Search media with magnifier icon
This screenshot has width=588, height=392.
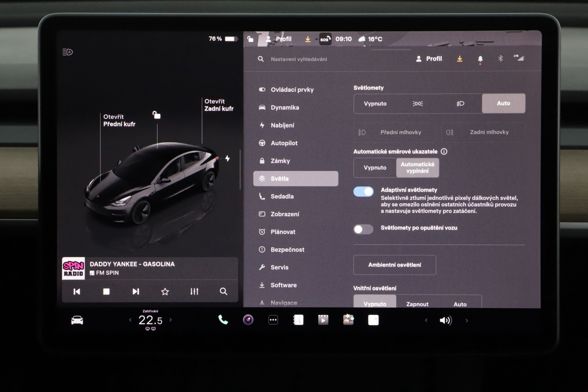(x=223, y=292)
